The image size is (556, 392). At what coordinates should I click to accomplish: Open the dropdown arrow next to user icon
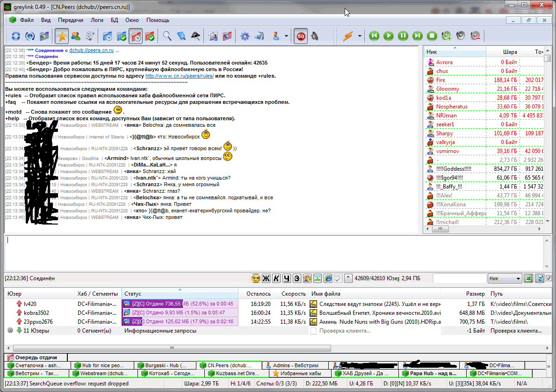pyautogui.click(x=286, y=36)
